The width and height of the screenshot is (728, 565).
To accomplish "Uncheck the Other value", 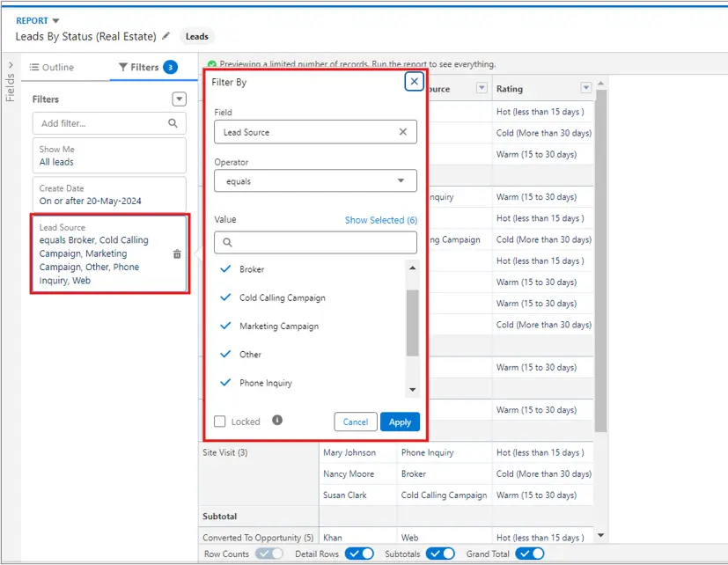I will 225,355.
